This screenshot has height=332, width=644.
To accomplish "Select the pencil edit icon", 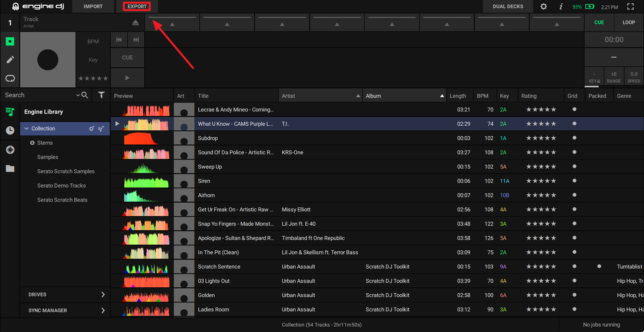I will (x=10, y=59).
